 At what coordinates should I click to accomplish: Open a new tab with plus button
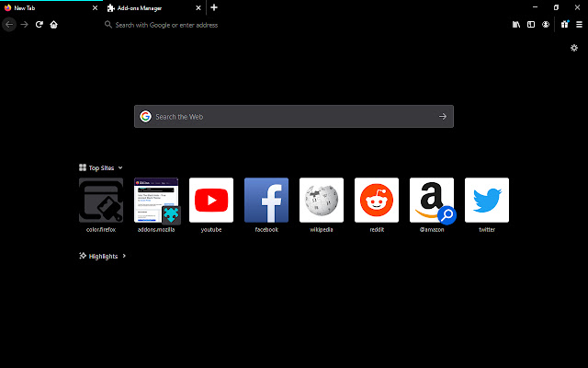click(x=214, y=7)
